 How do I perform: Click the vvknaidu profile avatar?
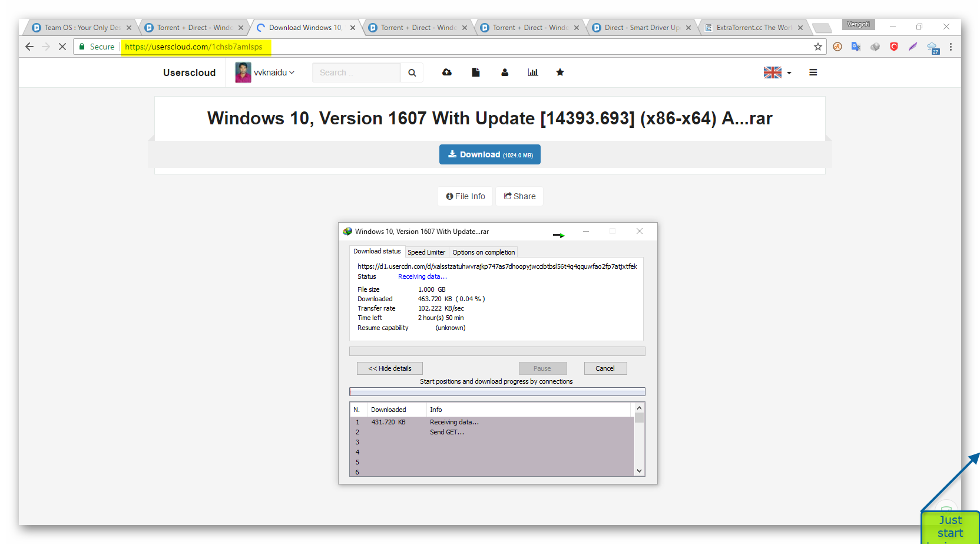(x=243, y=72)
